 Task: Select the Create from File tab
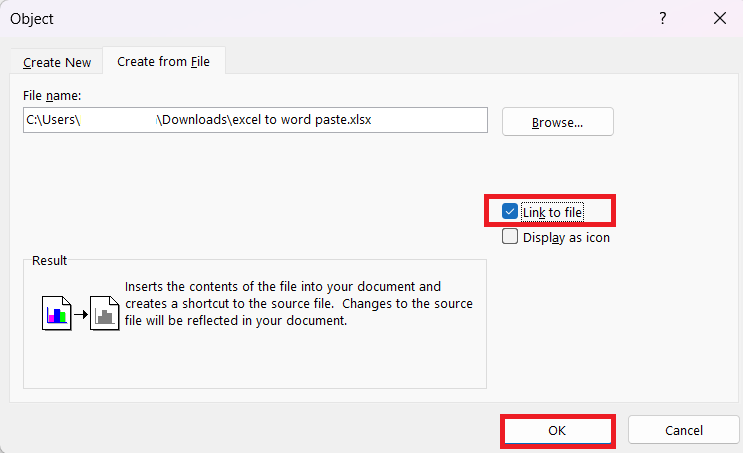click(x=163, y=61)
